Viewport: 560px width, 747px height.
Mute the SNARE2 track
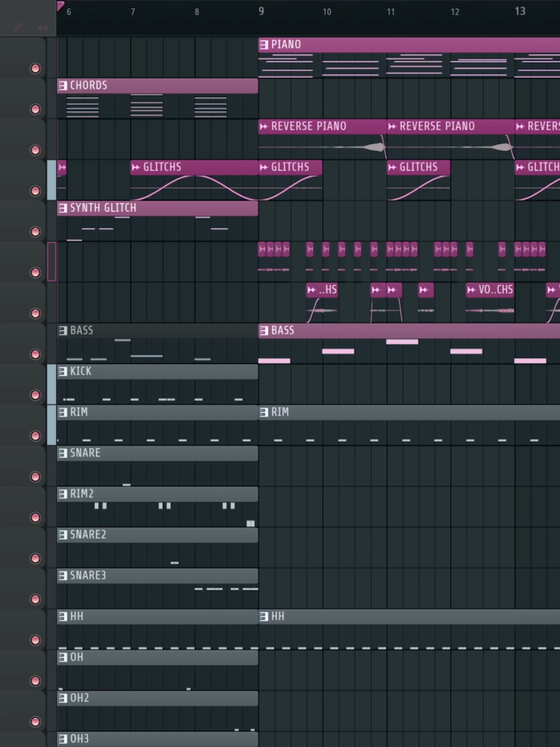click(x=35, y=558)
